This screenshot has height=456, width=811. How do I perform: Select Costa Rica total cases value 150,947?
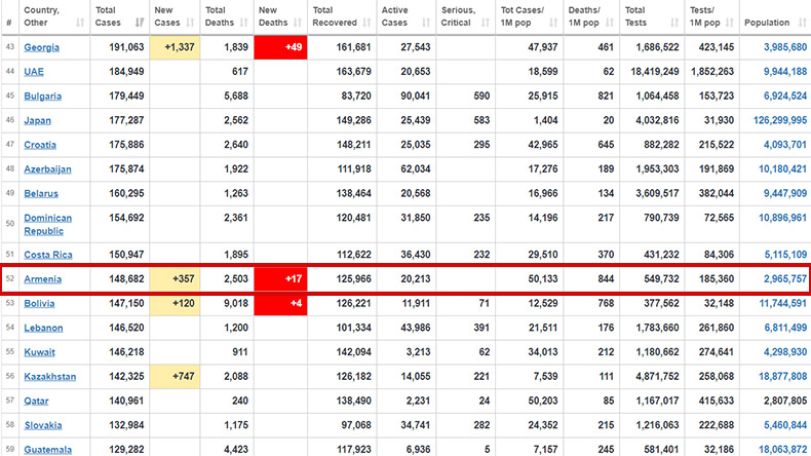(126, 254)
